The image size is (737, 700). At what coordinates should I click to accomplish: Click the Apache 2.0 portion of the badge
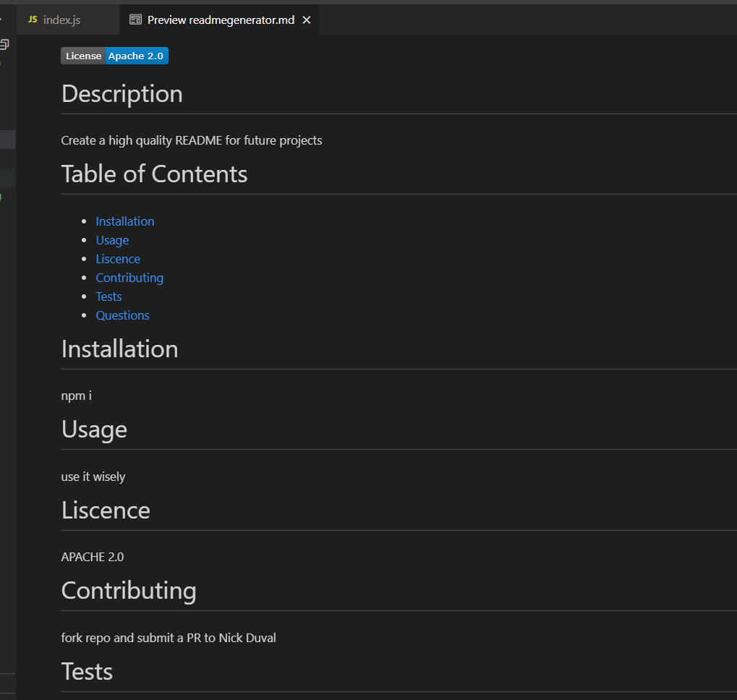[137, 56]
